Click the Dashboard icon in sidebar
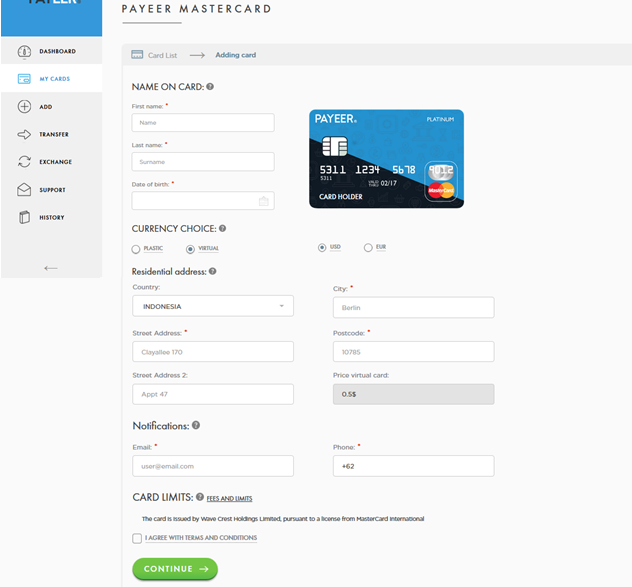The height and width of the screenshot is (587, 632). pyautogui.click(x=24, y=51)
